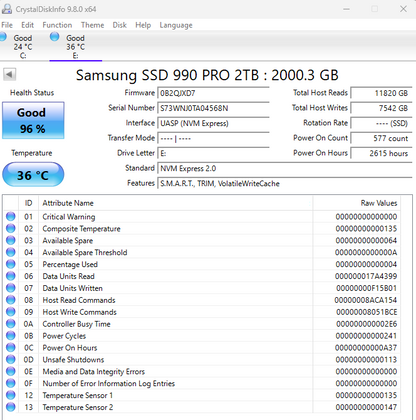Open the File menu
416x420 pixels.
tap(7, 25)
